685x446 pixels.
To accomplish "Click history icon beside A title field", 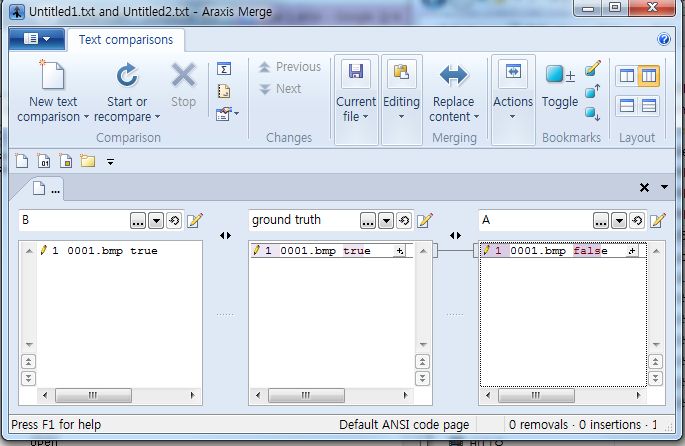I will [637, 221].
